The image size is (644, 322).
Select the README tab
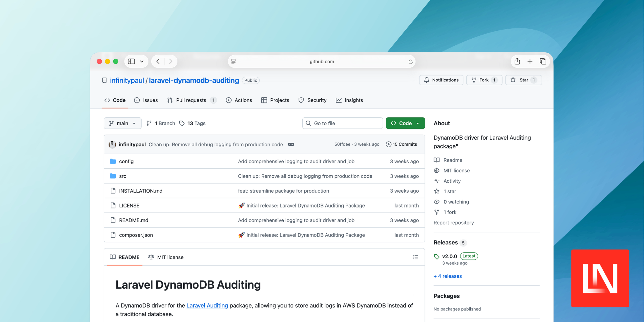[x=124, y=257]
